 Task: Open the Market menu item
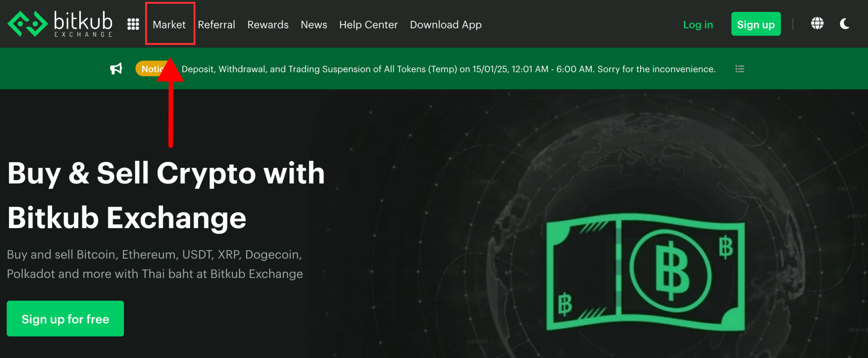click(169, 25)
